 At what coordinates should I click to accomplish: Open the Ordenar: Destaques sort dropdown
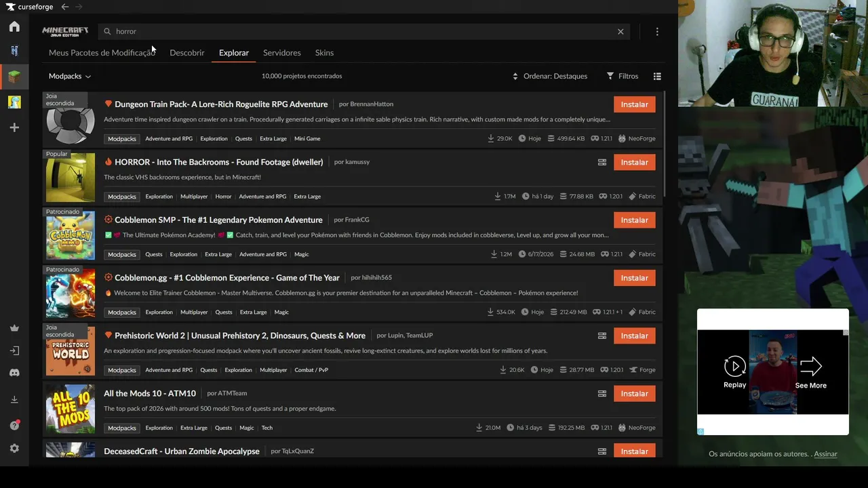tap(550, 77)
